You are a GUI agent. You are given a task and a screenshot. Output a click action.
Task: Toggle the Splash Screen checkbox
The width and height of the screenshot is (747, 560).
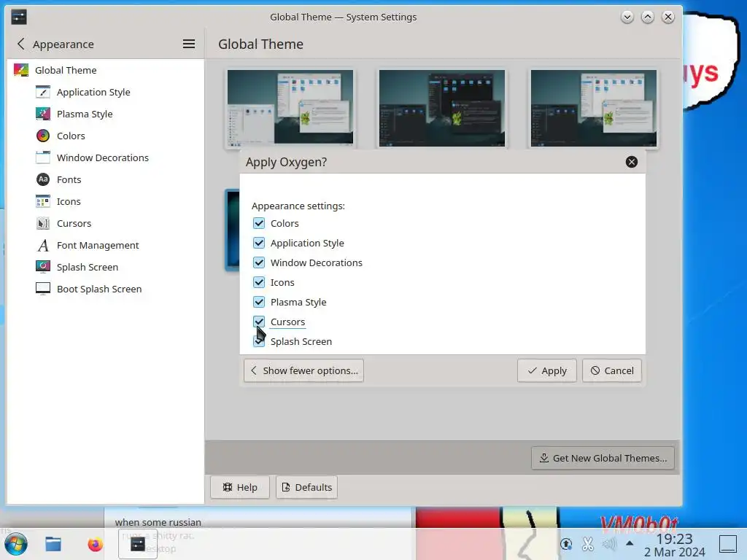pyautogui.click(x=259, y=341)
